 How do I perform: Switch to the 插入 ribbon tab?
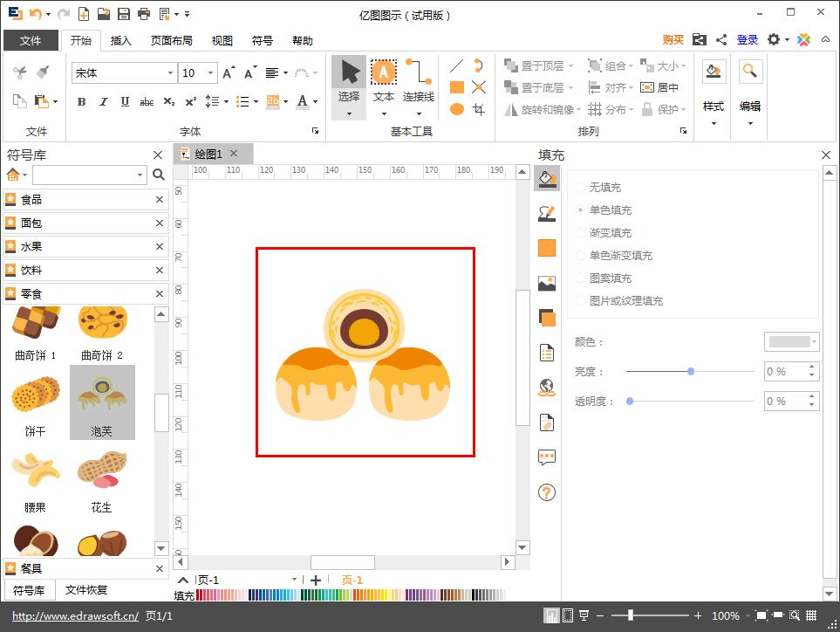coord(120,40)
